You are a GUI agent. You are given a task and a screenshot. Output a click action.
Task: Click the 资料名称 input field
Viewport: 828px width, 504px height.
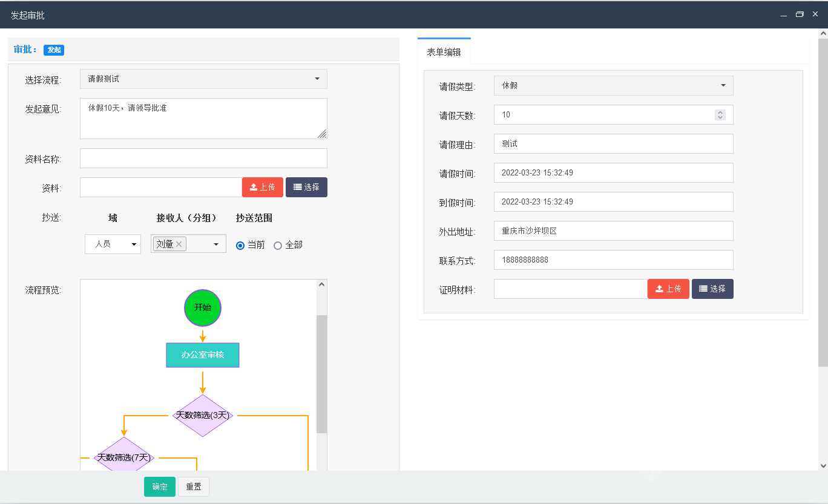pos(203,159)
